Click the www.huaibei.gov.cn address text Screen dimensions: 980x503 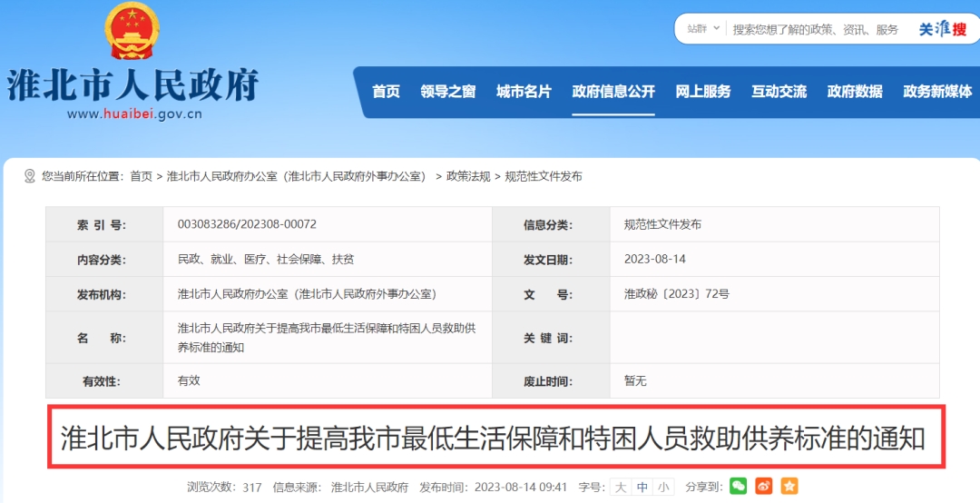(134, 113)
